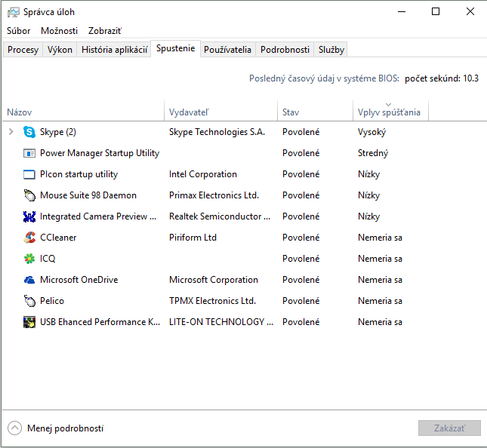Click the PIcon startup utility icon
The width and height of the screenshot is (487, 448).
(29, 174)
